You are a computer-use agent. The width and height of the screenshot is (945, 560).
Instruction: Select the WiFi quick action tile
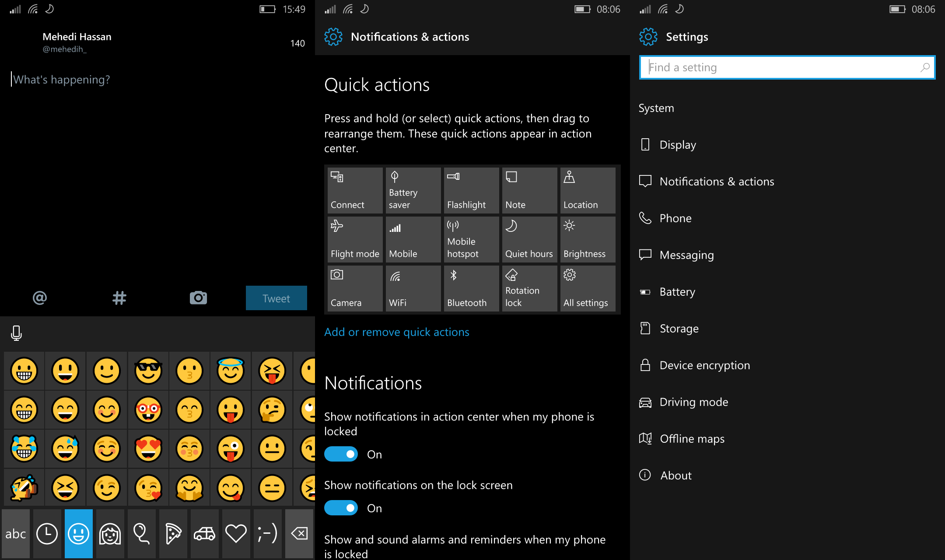pos(413,288)
